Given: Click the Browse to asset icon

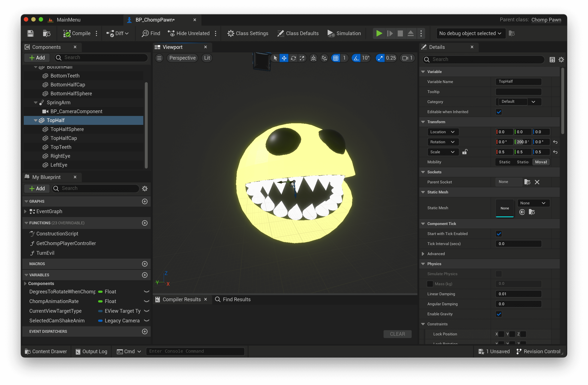Looking at the screenshot, I should coord(47,33).
